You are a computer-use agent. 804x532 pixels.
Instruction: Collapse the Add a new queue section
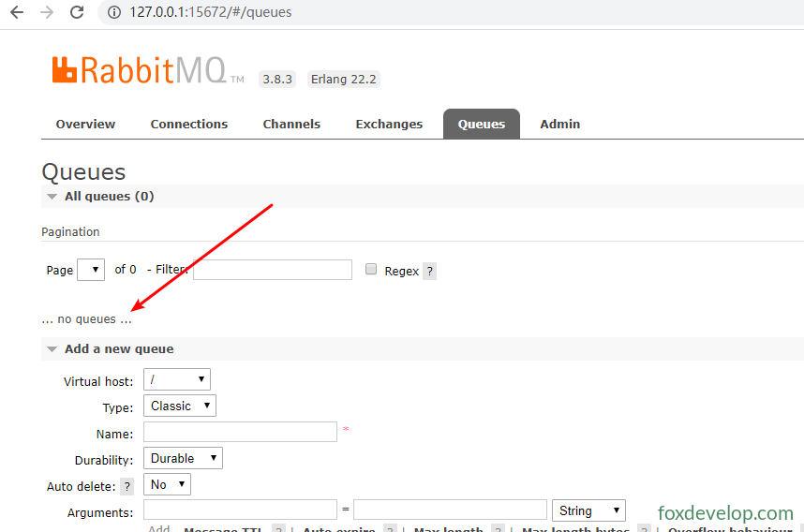click(x=52, y=349)
